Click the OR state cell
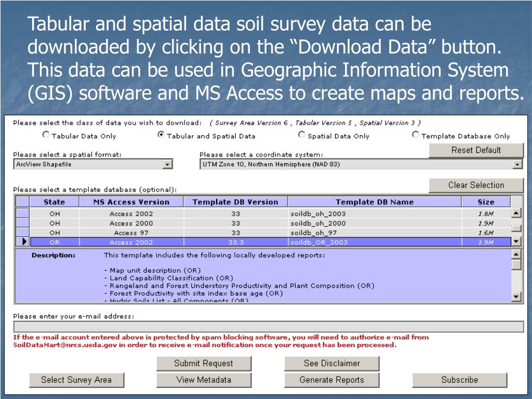 click(55, 242)
